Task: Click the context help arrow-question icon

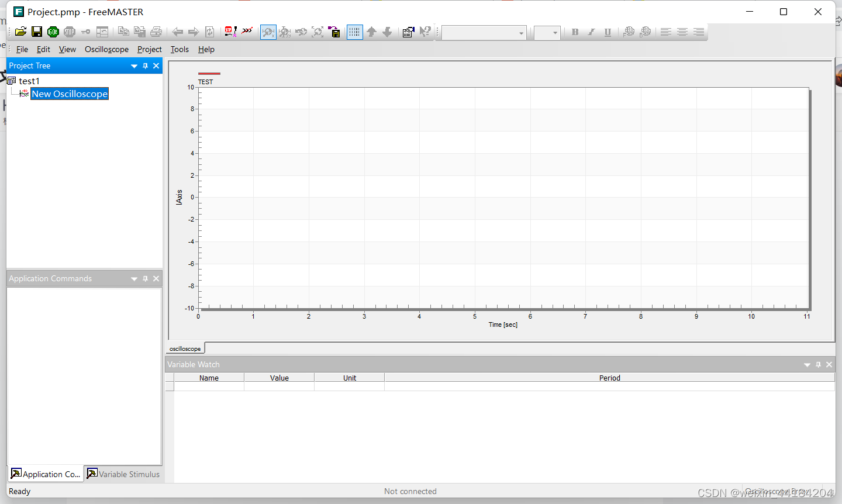Action: (425, 32)
